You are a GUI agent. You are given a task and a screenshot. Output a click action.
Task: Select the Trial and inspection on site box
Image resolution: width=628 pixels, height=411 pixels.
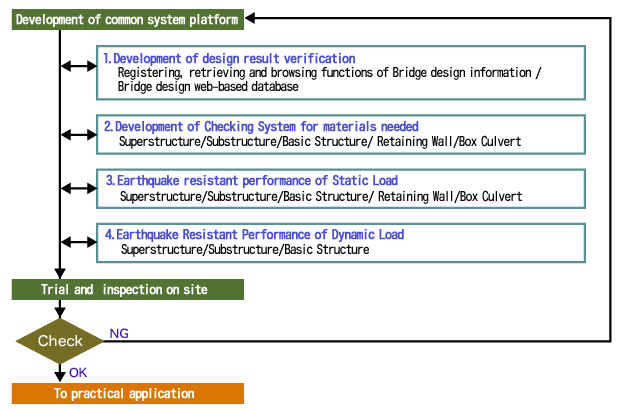127,290
